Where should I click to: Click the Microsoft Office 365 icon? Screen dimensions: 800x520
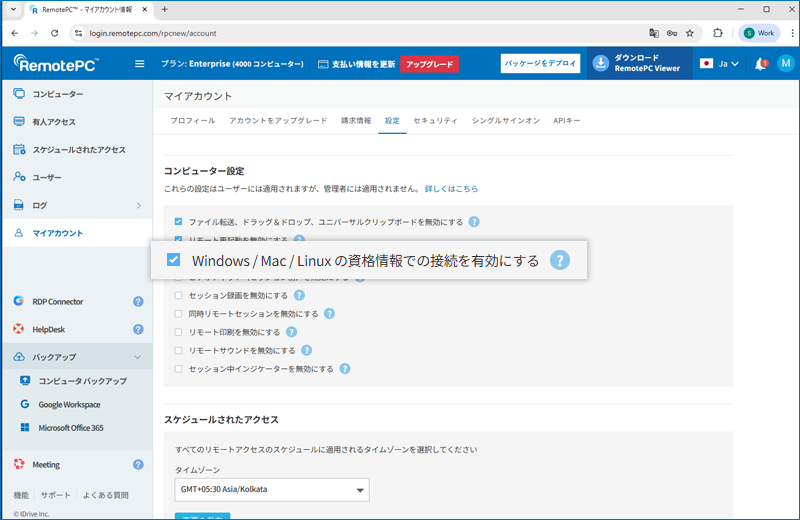24,427
